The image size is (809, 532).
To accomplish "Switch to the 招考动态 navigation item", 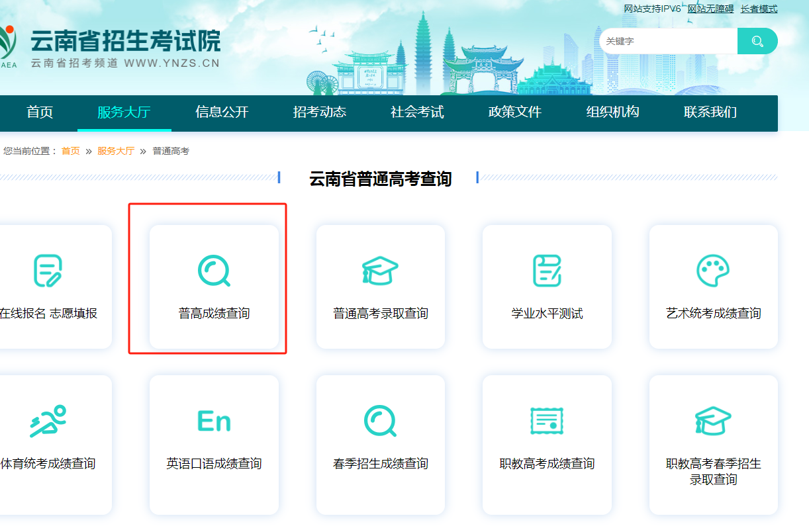I will 320,112.
